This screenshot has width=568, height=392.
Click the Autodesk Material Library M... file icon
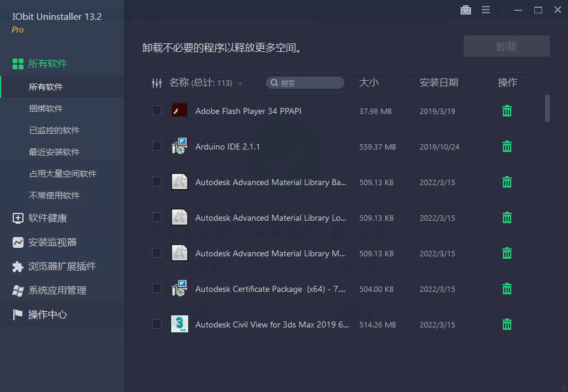click(x=180, y=253)
